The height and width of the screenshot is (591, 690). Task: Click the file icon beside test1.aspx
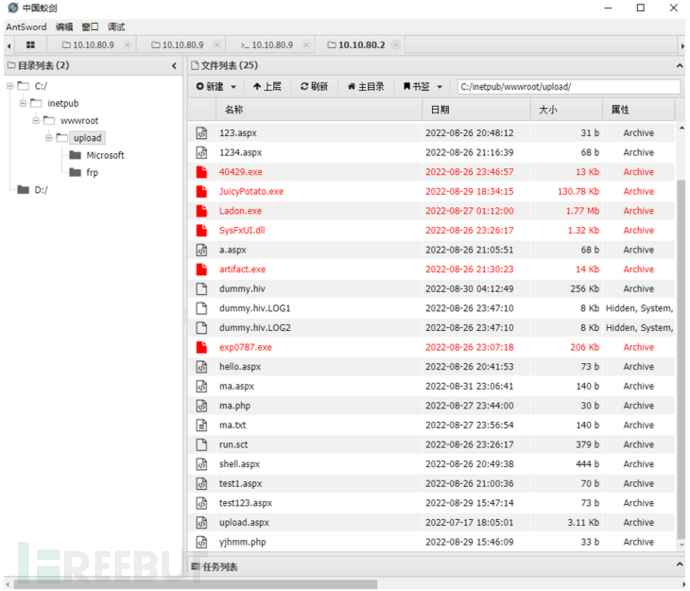point(202,483)
